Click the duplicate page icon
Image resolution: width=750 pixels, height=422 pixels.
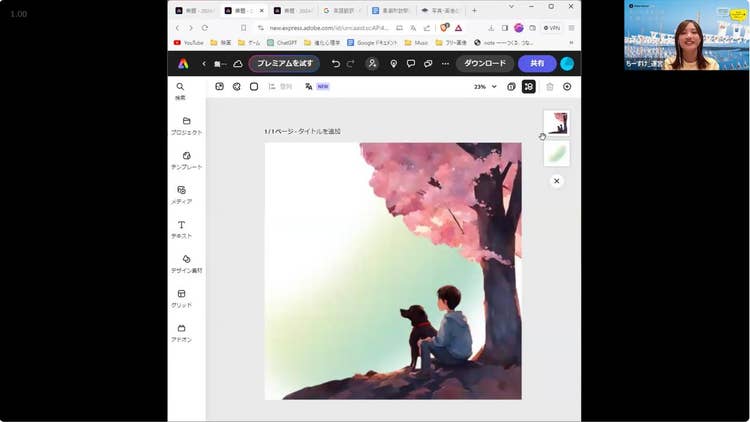(x=511, y=87)
